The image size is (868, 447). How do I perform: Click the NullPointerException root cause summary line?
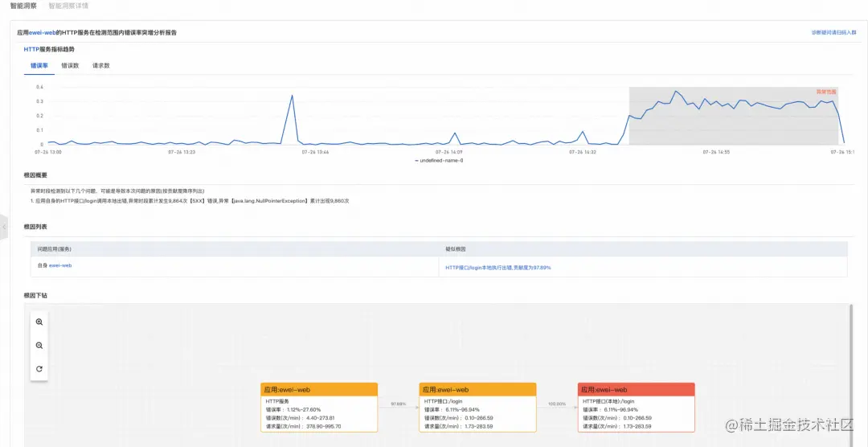click(190, 201)
